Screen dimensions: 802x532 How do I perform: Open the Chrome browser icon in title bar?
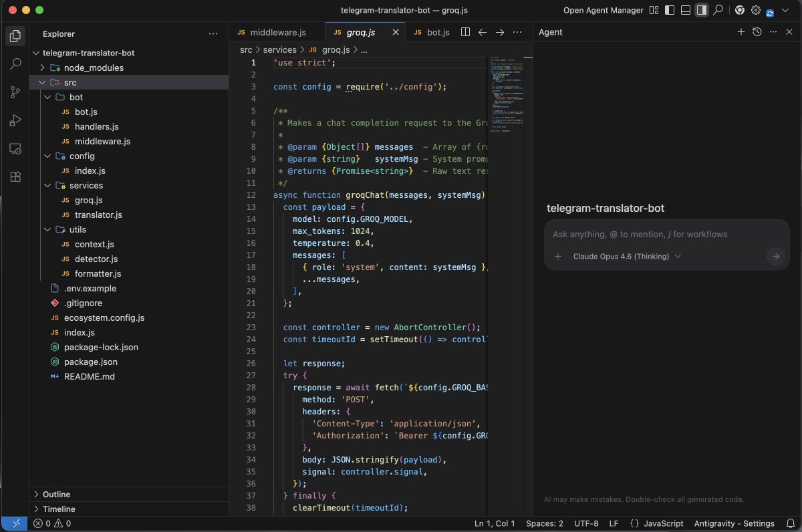tap(740, 10)
